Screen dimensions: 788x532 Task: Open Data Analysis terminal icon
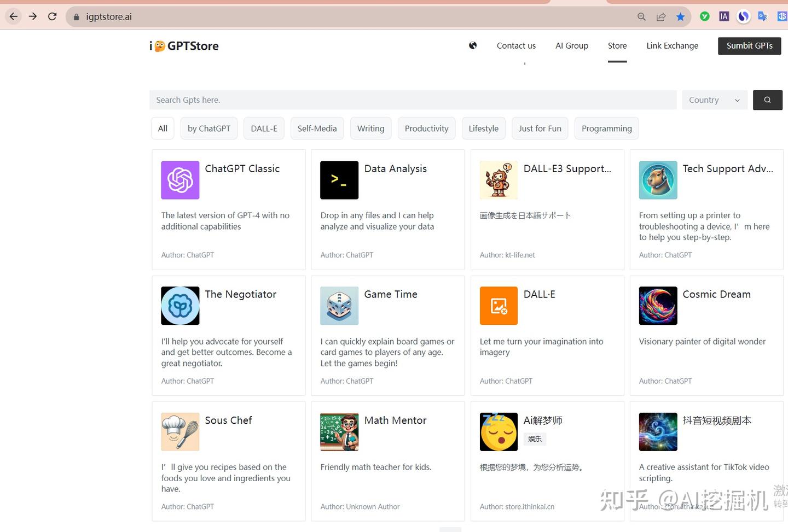(339, 180)
